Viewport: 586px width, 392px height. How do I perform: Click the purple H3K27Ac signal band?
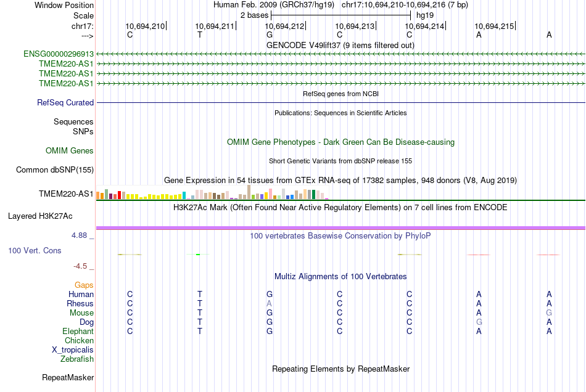point(340,227)
